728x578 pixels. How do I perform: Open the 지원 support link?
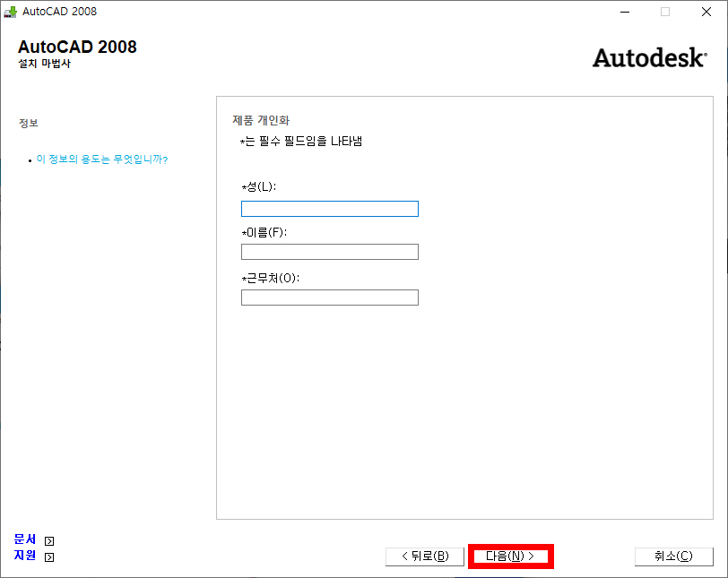(x=24, y=555)
